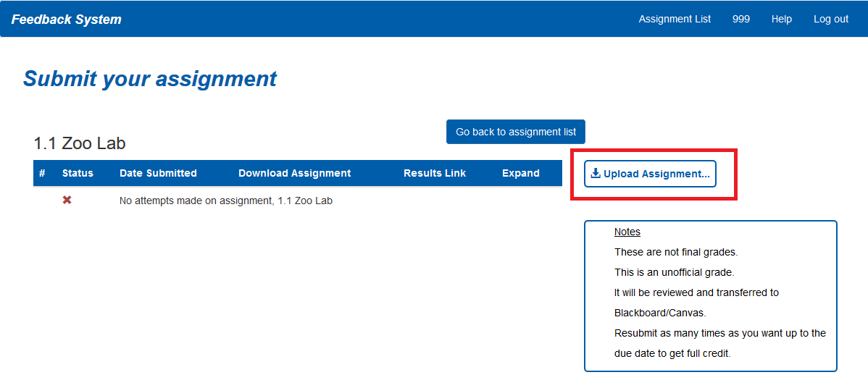Click the Feedback System brand title
The image size is (868, 388).
tap(67, 20)
